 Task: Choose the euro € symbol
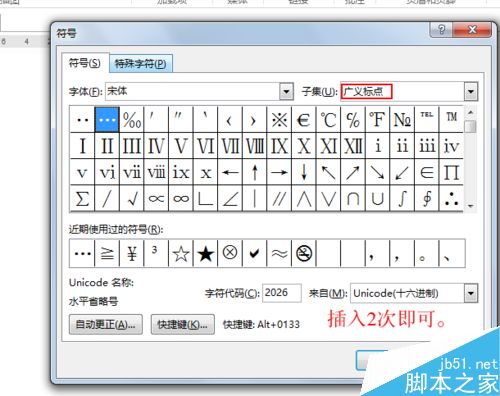[x=304, y=119]
